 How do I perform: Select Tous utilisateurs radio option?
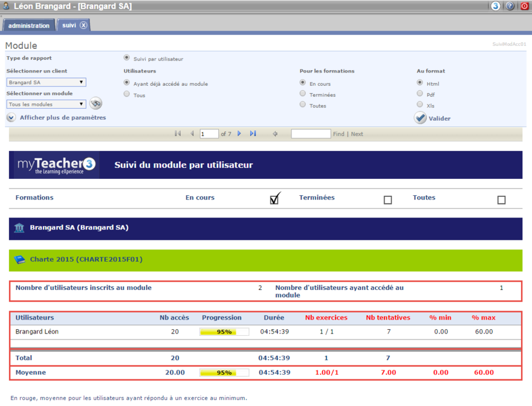tap(126, 94)
